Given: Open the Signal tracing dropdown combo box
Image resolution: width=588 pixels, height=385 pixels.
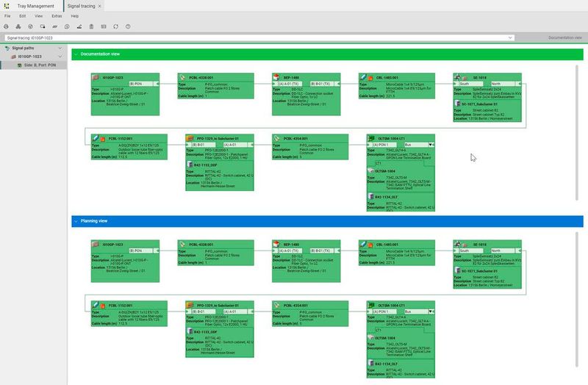Looking at the screenshot, I should [510, 37].
